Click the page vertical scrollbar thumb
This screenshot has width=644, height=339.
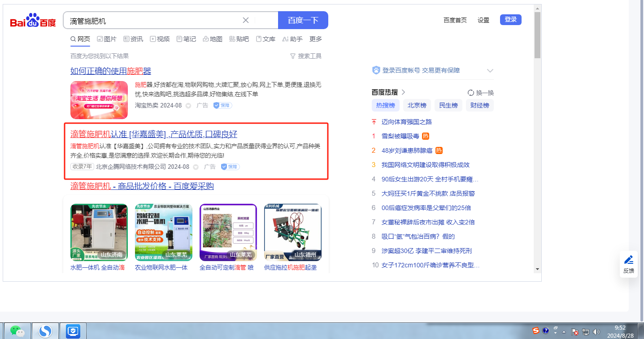(x=537, y=35)
